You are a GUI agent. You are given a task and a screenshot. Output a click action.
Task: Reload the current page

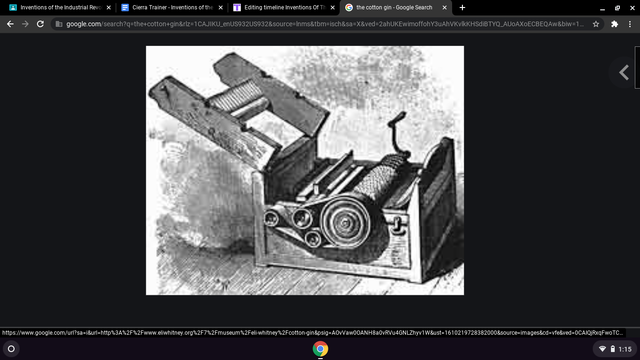(40, 24)
